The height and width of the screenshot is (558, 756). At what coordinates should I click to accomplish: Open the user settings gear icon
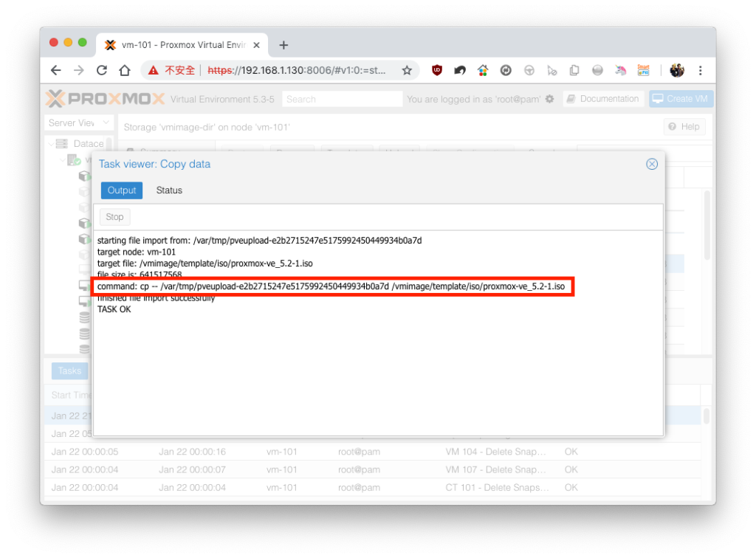coord(549,99)
